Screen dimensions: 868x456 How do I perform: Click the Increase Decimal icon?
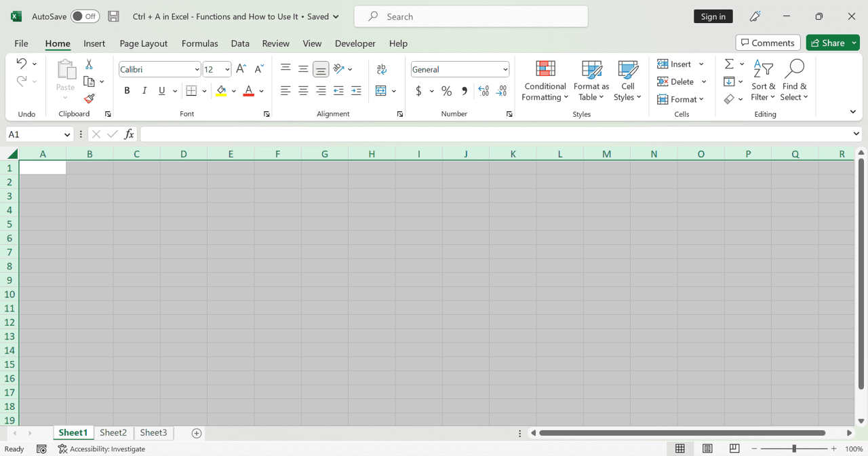point(484,91)
